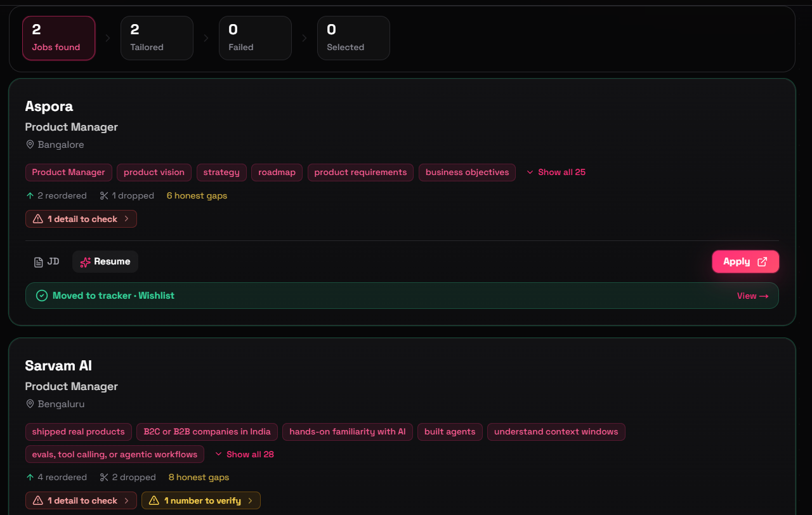Click the Aspora company name

pos(49,106)
